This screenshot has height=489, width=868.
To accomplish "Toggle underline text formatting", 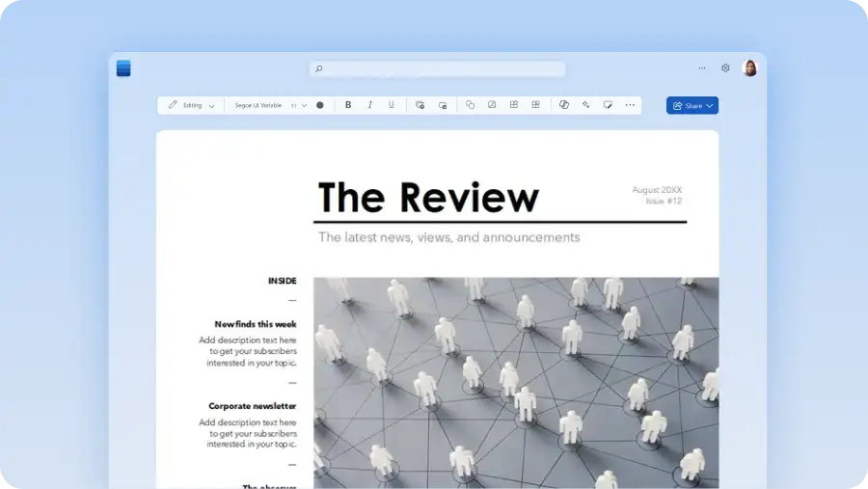I will [x=391, y=105].
